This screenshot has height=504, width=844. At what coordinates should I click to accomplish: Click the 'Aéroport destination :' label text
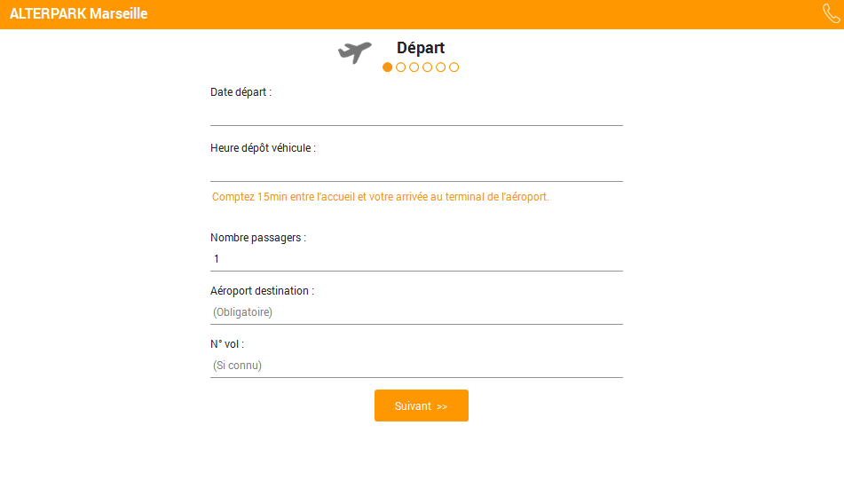click(262, 291)
